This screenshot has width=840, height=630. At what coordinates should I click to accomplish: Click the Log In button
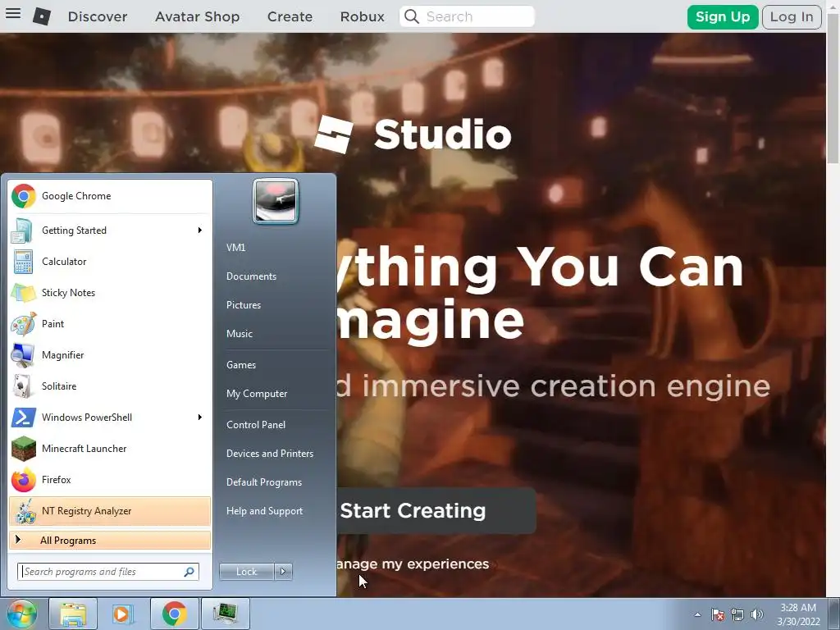pyautogui.click(x=792, y=17)
